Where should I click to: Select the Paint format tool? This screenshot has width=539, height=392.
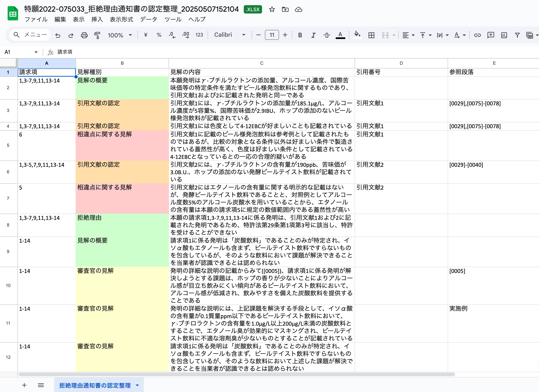pyautogui.click(x=97, y=35)
